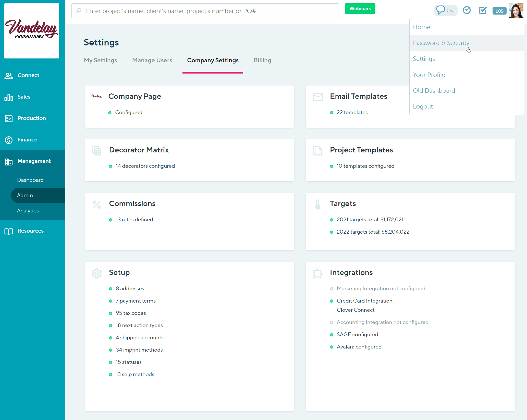Open the Production section icon
The image size is (527, 420).
pyautogui.click(x=8, y=118)
